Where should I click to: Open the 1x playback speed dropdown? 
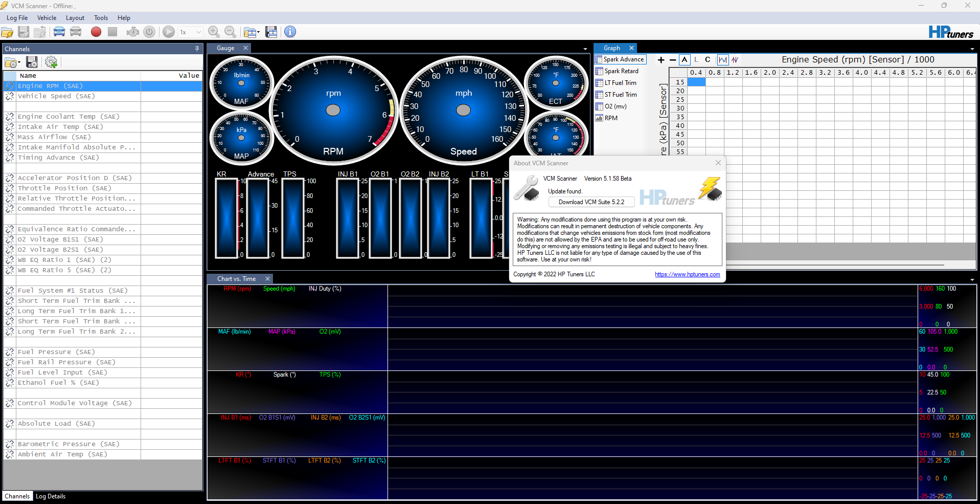(191, 32)
